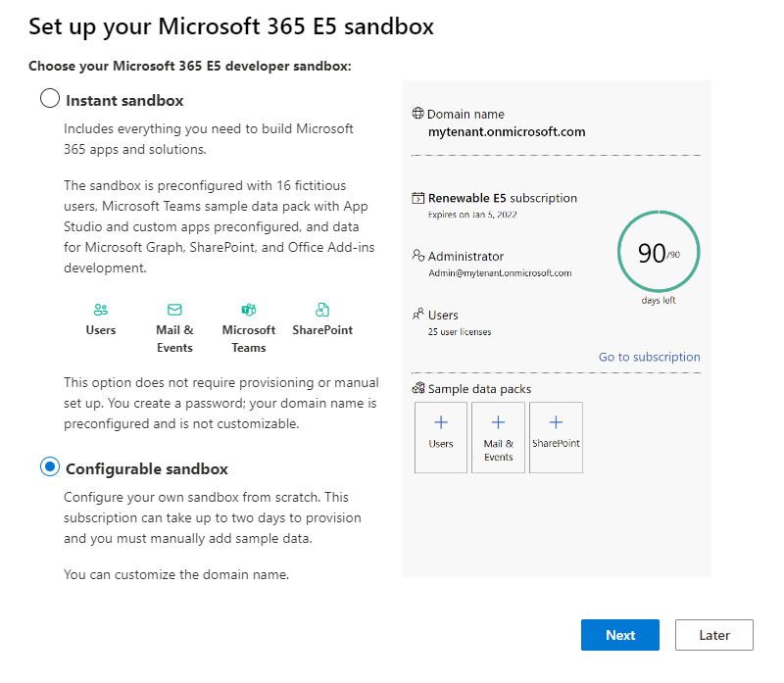Open Go to subscription
The width and height of the screenshot is (784, 683).
click(x=649, y=357)
